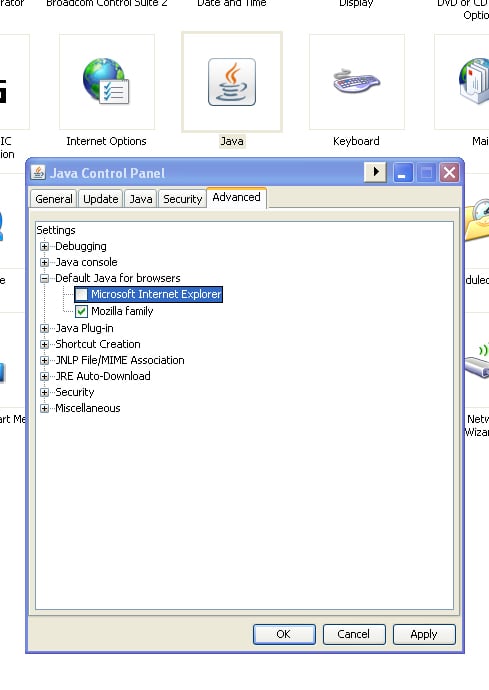
Task: Click the black arrow button in title bar
Action: [375, 172]
